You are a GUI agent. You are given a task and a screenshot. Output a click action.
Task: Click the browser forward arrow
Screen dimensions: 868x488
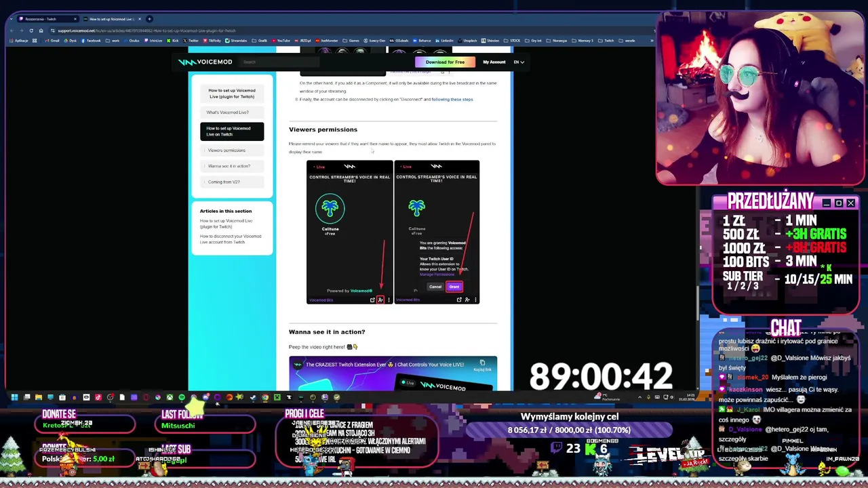tap(21, 30)
